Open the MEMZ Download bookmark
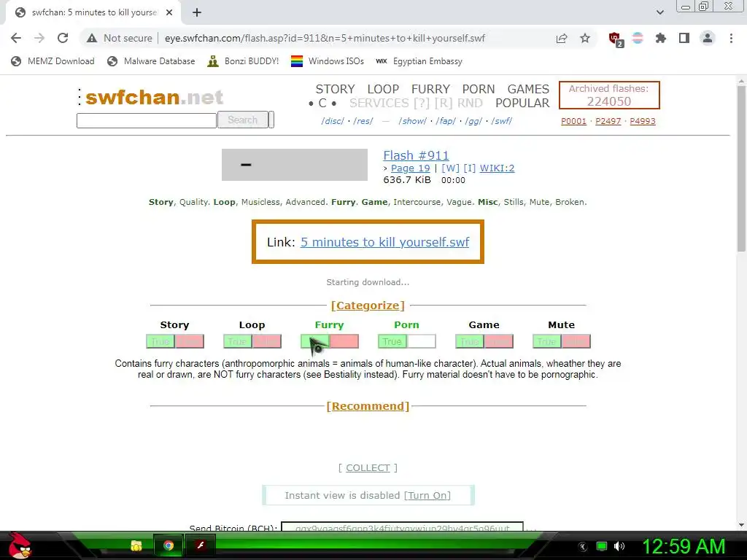The width and height of the screenshot is (747, 560). [53, 61]
